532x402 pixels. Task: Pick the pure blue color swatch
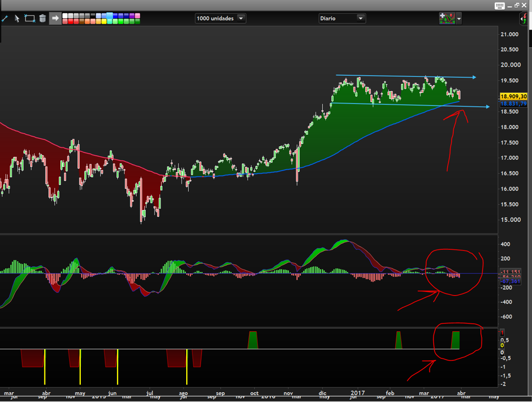pos(116,15)
